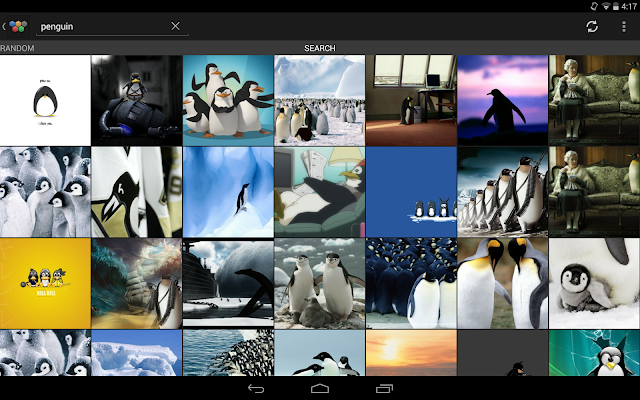Open the penguin colony before iceberg thumbnail
The image size is (640, 400).
(320, 100)
